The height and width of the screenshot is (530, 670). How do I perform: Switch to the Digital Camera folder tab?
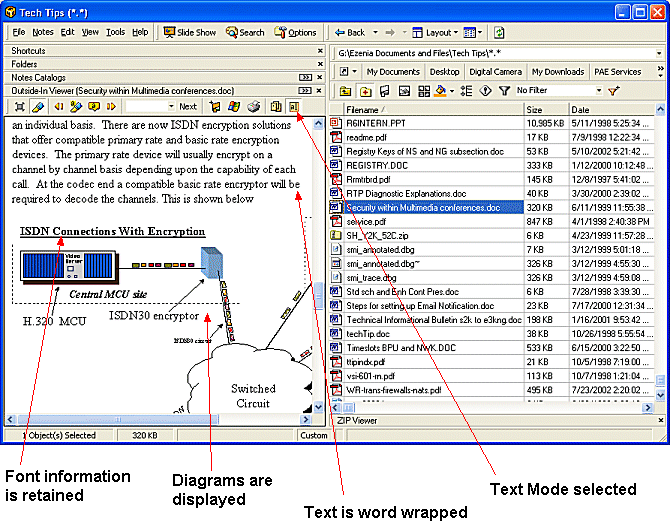click(495, 72)
